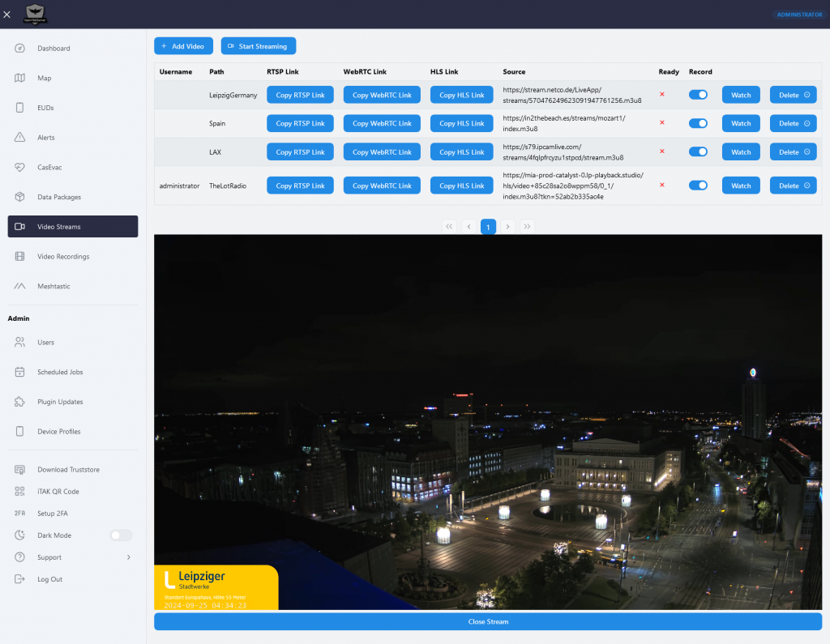Select page 1 in pagination
Screen dimensions: 830x644
[x=488, y=227]
